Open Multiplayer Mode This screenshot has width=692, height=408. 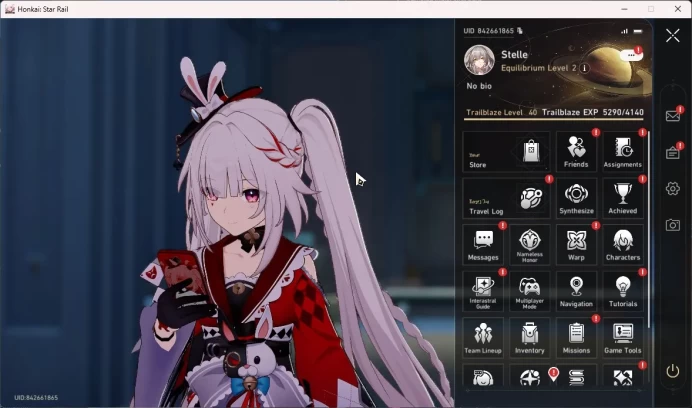[530, 291]
